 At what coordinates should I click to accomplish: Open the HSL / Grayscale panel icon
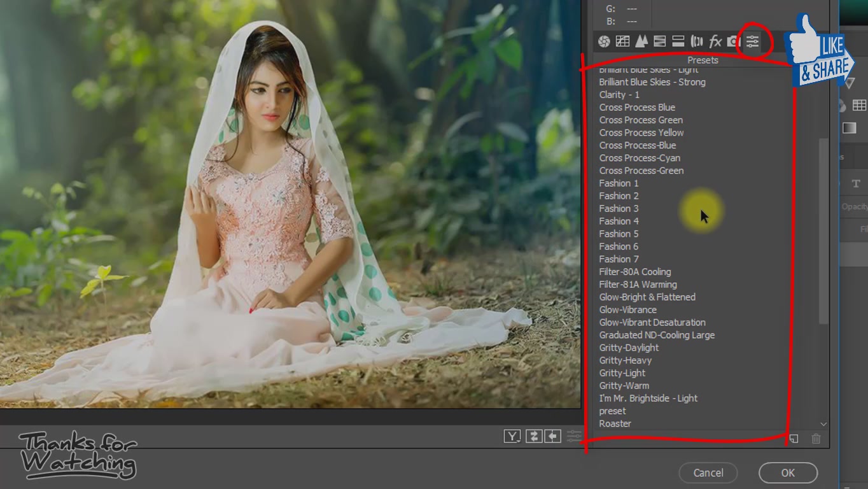tap(660, 41)
